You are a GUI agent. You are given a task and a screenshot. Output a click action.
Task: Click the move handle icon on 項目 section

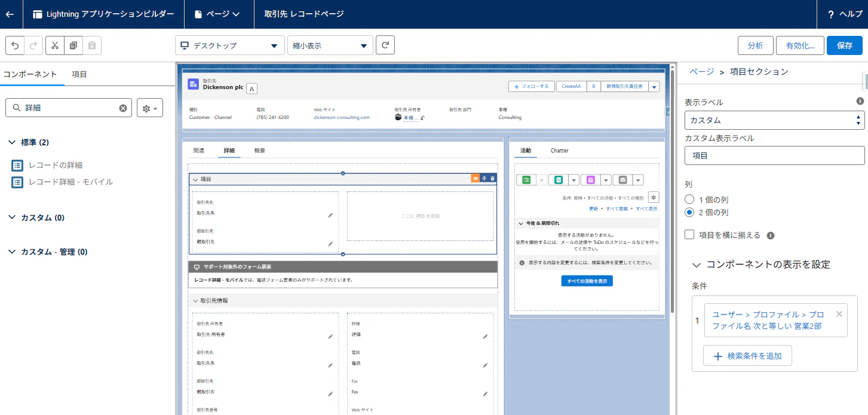pos(484,178)
